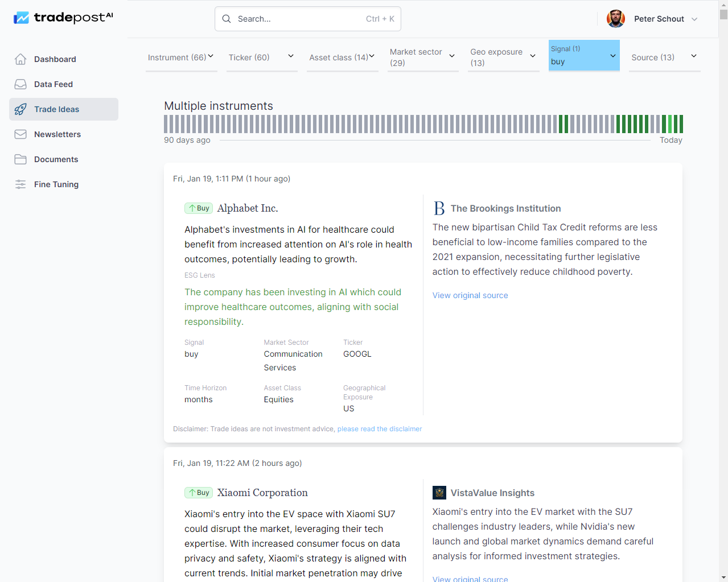Open the Dashboard page
This screenshot has width=728, height=582.
[x=64, y=59]
